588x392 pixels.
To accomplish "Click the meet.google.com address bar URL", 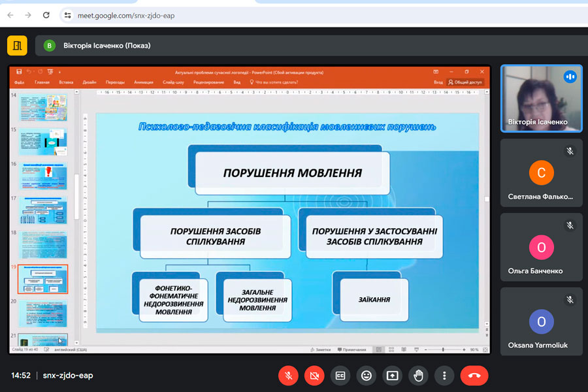I will pos(126,16).
